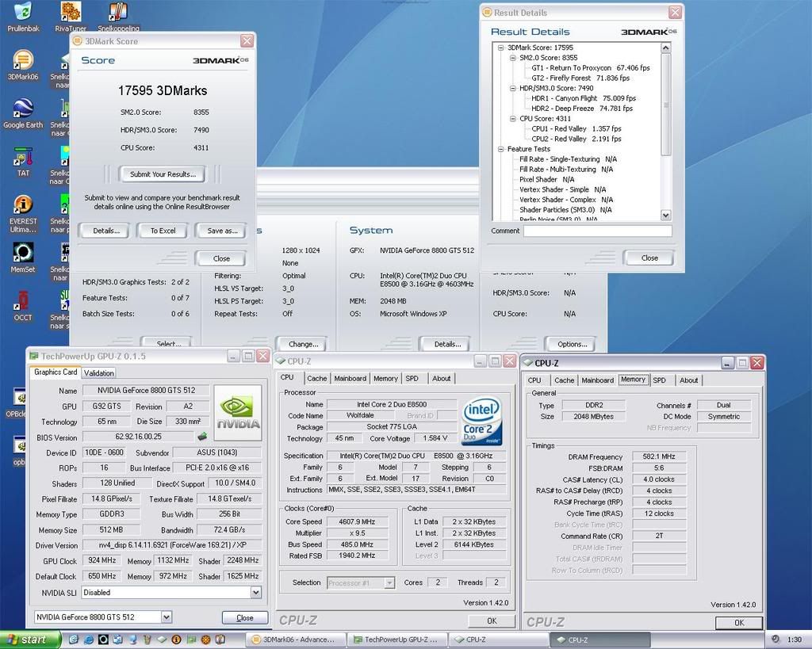
Task: Open the Windows start menu
Action: [30, 639]
